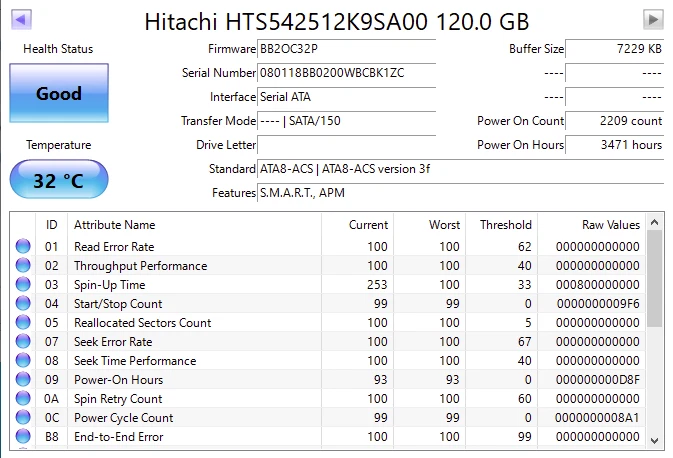Click the Attribute Name column header
The image size is (673, 458).
[194, 224]
